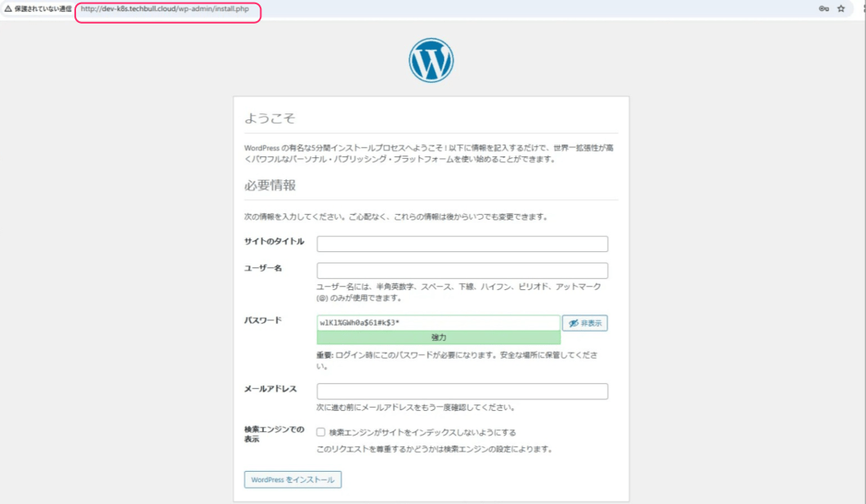Focus the メールアドレス text field
The image size is (866, 504).
tap(462, 392)
